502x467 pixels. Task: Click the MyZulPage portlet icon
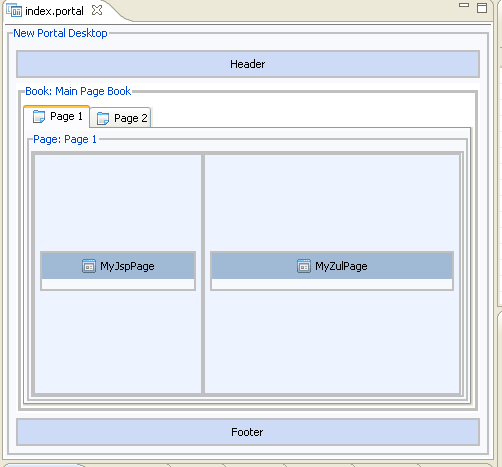304,266
